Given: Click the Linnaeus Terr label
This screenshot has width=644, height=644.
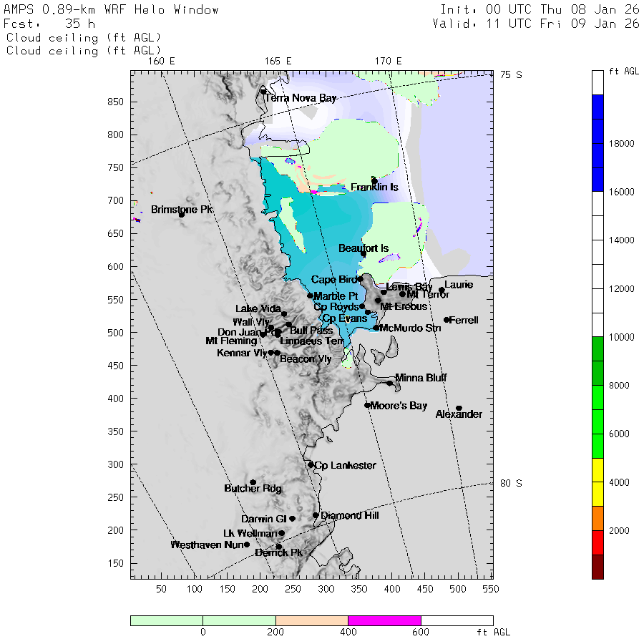Looking at the screenshot, I should 312,341.
